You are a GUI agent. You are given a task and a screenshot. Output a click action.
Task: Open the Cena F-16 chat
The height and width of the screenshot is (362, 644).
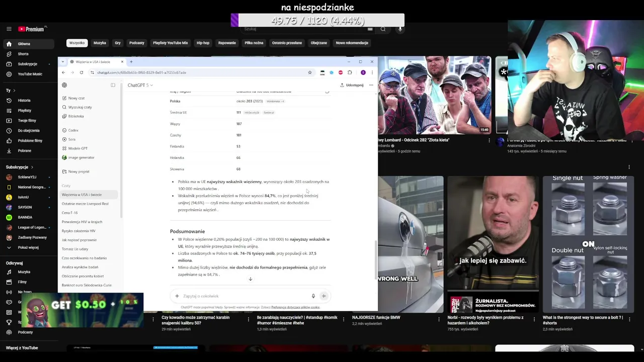pos(70,213)
